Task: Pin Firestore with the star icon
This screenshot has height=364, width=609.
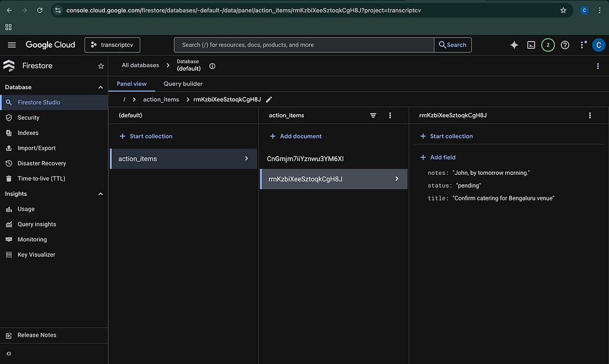Action: coord(101,67)
